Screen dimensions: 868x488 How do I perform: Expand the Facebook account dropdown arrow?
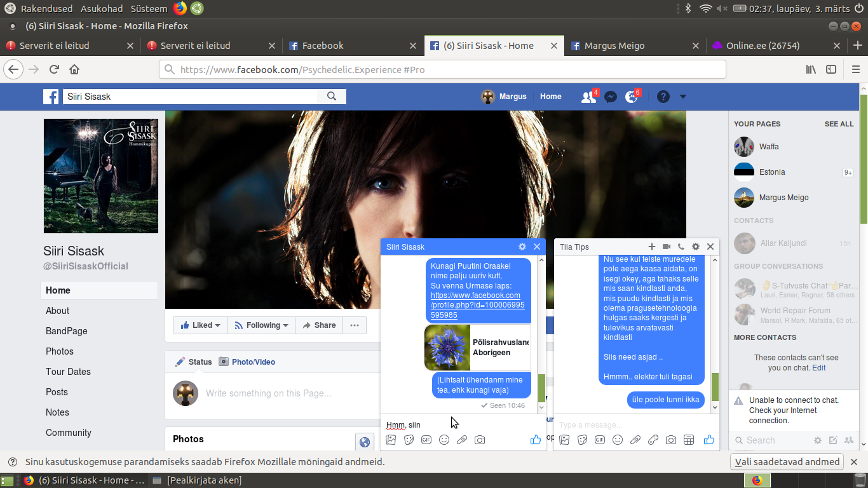point(683,97)
